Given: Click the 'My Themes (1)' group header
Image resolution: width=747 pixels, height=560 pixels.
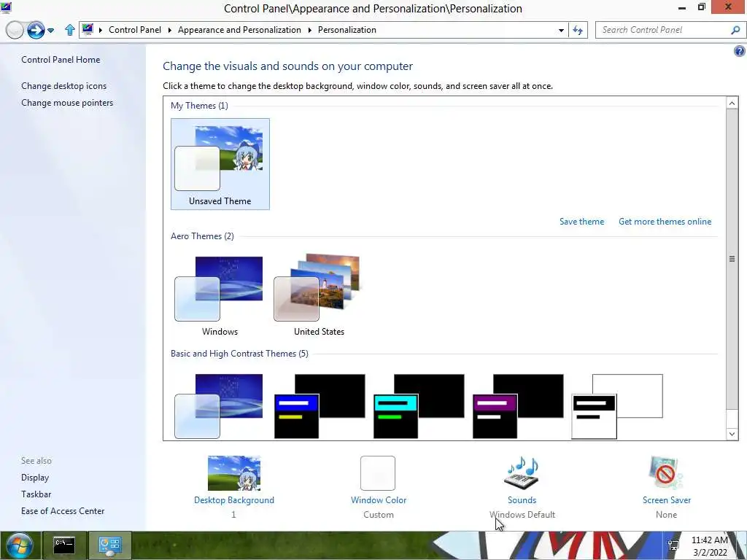Looking at the screenshot, I should [199, 105].
